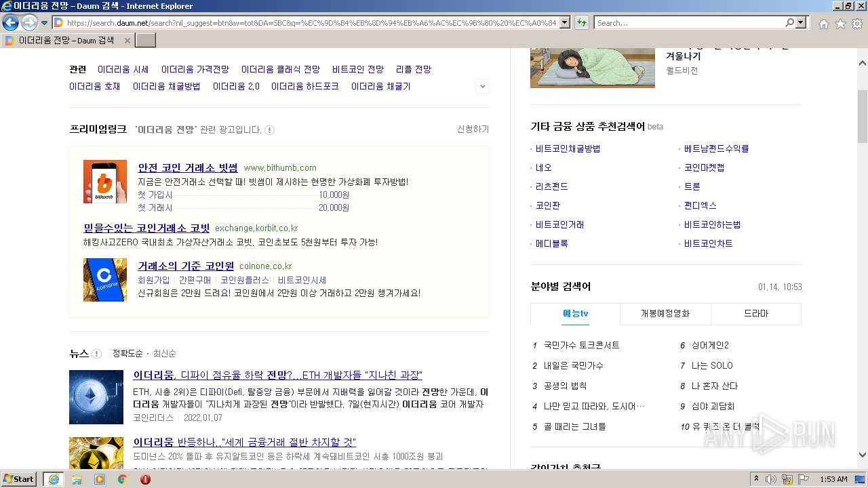This screenshot has height=488, width=868.
Task: Go back with the browser Back arrow
Action: tap(10, 23)
